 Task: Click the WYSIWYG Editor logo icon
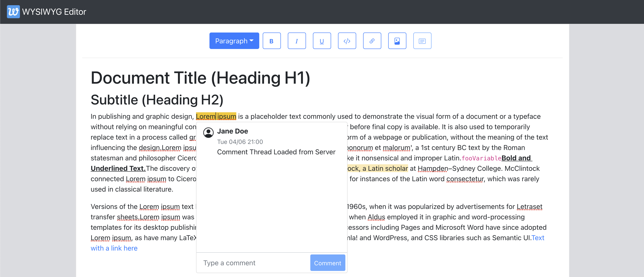[13, 12]
